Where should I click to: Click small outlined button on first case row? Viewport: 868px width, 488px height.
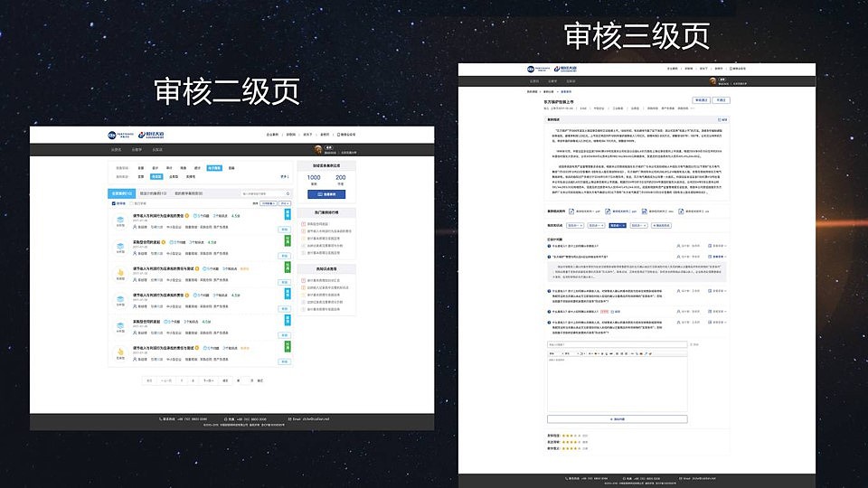tap(285, 230)
